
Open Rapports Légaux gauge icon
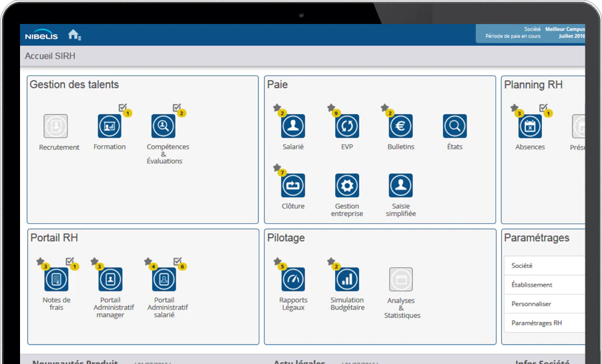(293, 279)
